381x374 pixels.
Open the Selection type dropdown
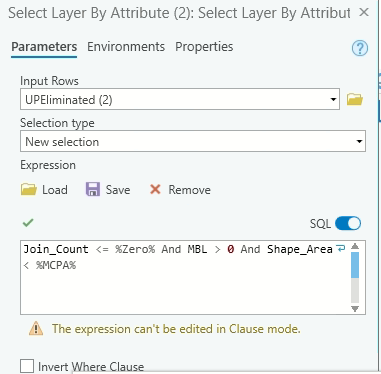coord(193,141)
